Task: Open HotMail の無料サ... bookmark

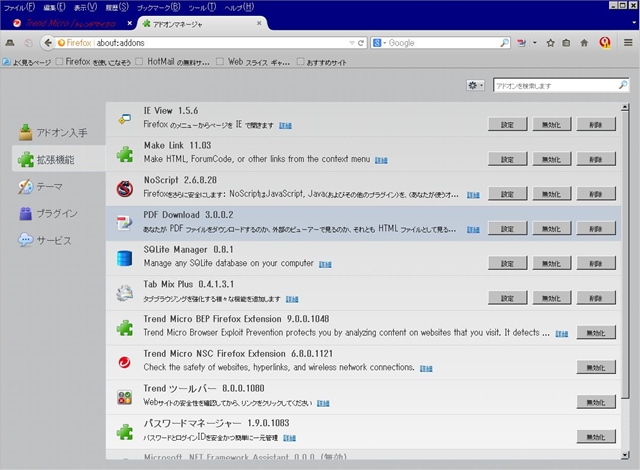Action: click(x=173, y=62)
